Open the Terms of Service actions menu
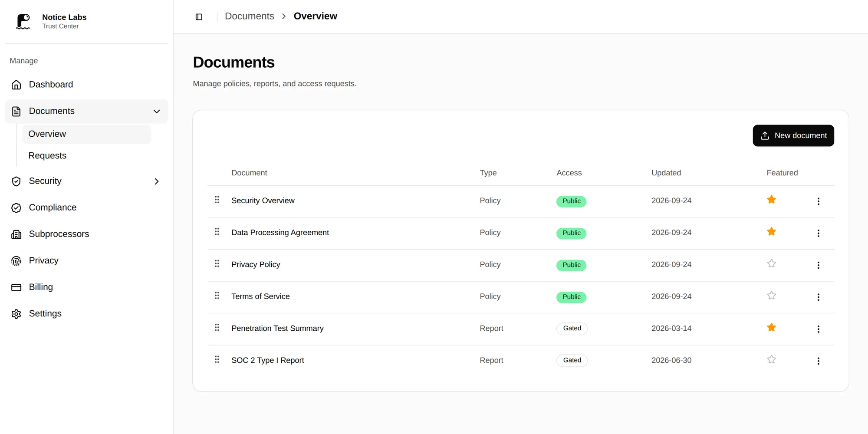Viewport: 868px width, 434px height. 819,297
